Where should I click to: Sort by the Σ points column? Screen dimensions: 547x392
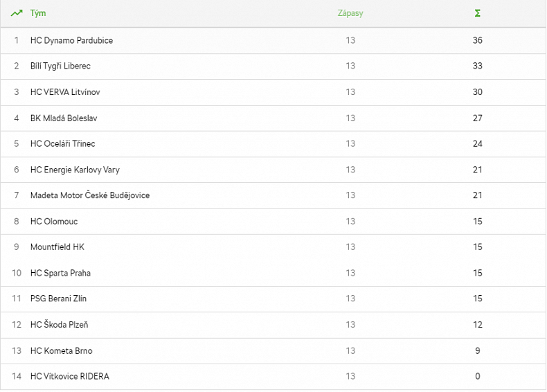(x=477, y=13)
